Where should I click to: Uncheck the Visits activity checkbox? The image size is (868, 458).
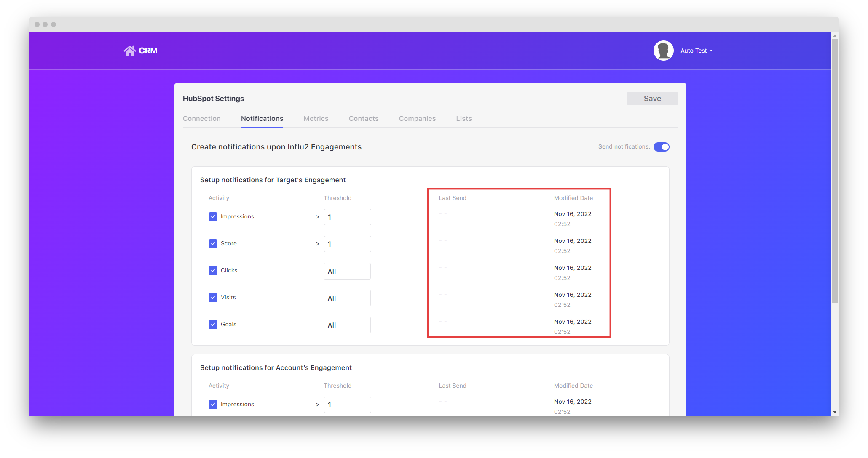tap(213, 297)
